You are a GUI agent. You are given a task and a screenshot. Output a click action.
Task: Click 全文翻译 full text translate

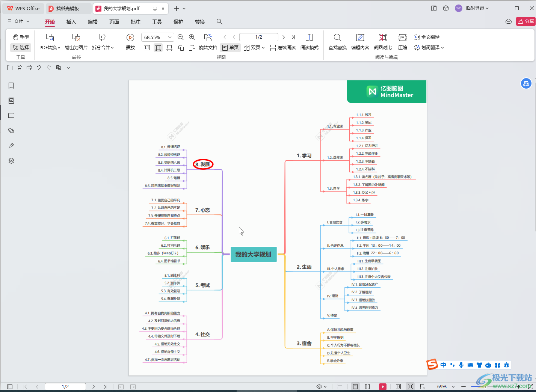coord(427,37)
